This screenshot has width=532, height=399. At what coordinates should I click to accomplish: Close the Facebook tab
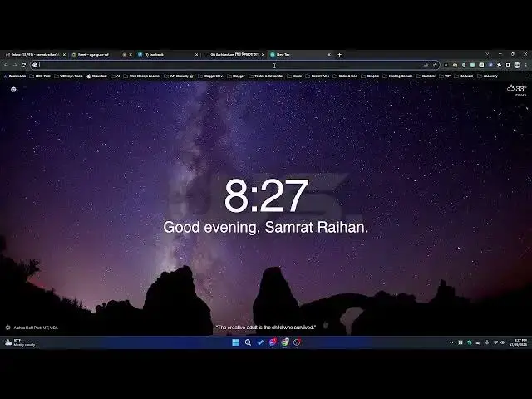(x=196, y=54)
